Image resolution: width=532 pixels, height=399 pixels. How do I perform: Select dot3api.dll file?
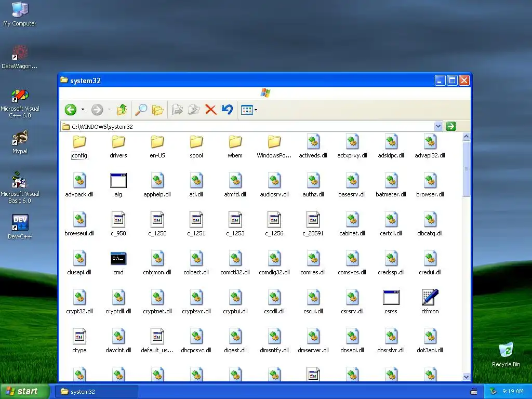(430, 342)
